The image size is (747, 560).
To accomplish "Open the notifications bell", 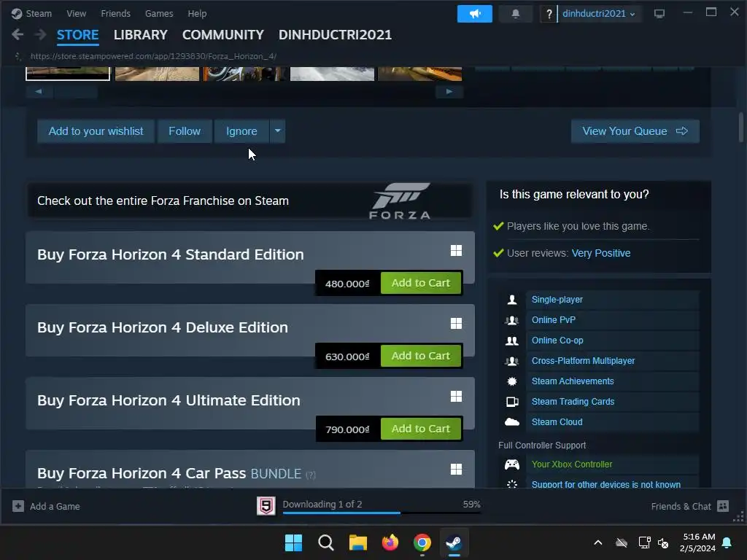I will coord(516,14).
